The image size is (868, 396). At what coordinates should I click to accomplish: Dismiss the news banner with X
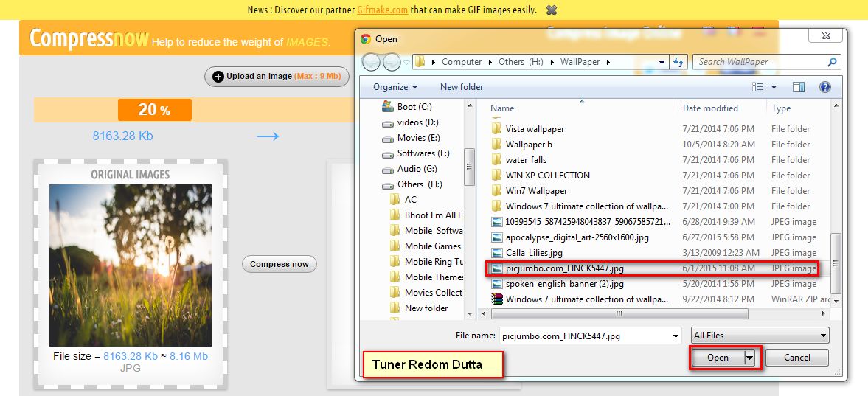click(x=551, y=10)
